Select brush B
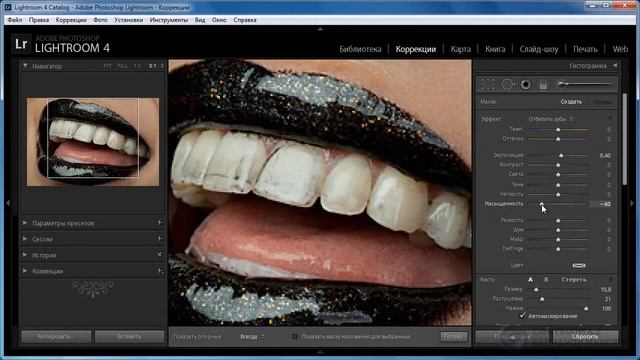The width and height of the screenshot is (640, 360). pyautogui.click(x=546, y=280)
